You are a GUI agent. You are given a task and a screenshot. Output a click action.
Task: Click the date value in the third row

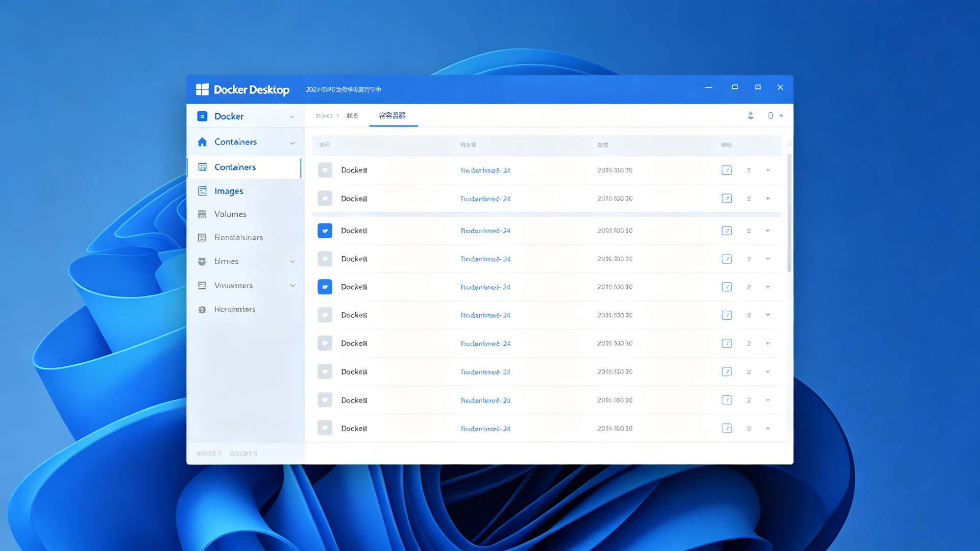pos(615,231)
